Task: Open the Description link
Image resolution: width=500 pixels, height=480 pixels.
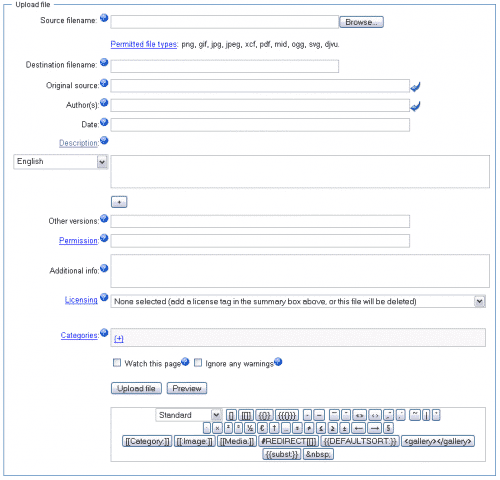Action: pos(79,143)
